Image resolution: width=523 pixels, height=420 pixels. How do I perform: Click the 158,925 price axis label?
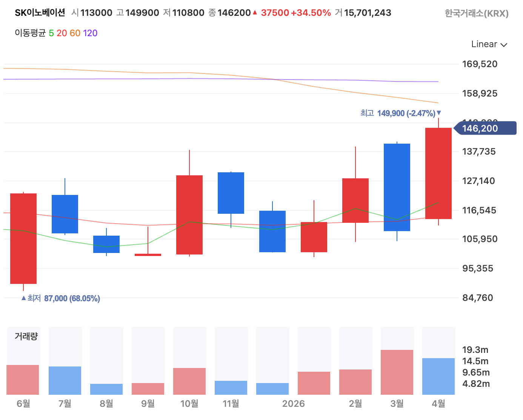click(x=480, y=94)
